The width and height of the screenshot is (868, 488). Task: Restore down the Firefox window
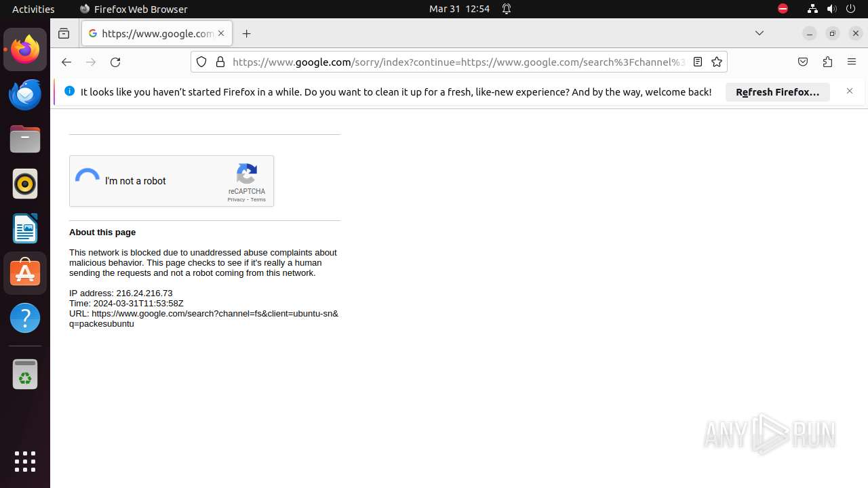[x=833, y=33]
